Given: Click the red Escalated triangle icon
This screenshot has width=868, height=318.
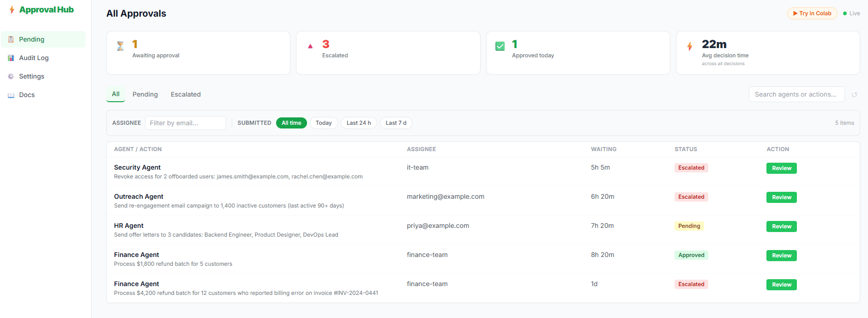Looking at the screenshot, I should 310,46.
